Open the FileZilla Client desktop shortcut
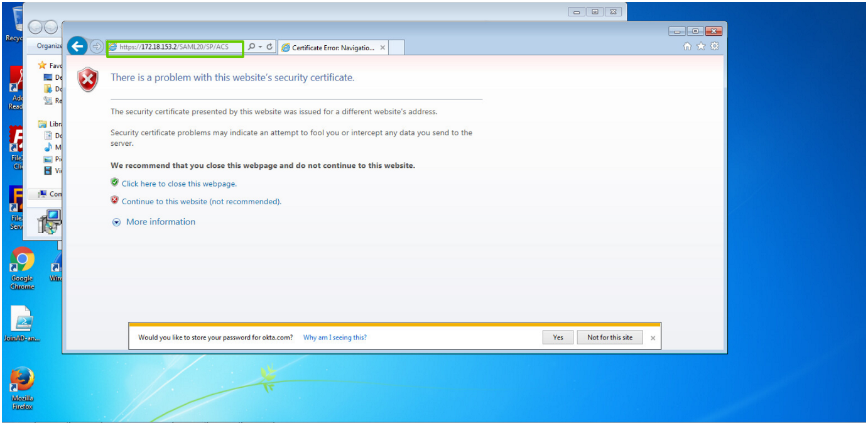Image resolution: width=868 pixels, height=423 pixels. click(16, 148)
